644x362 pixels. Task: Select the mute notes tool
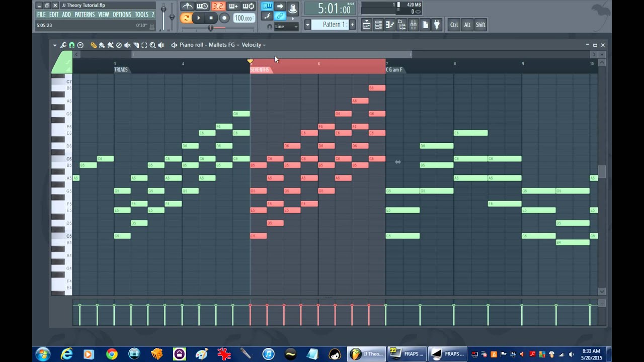coord(127,45)
